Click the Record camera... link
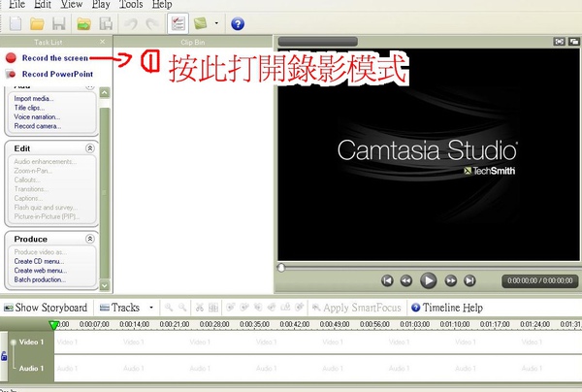The height and width of the screenshot is (392, 582). click(37, 126)
